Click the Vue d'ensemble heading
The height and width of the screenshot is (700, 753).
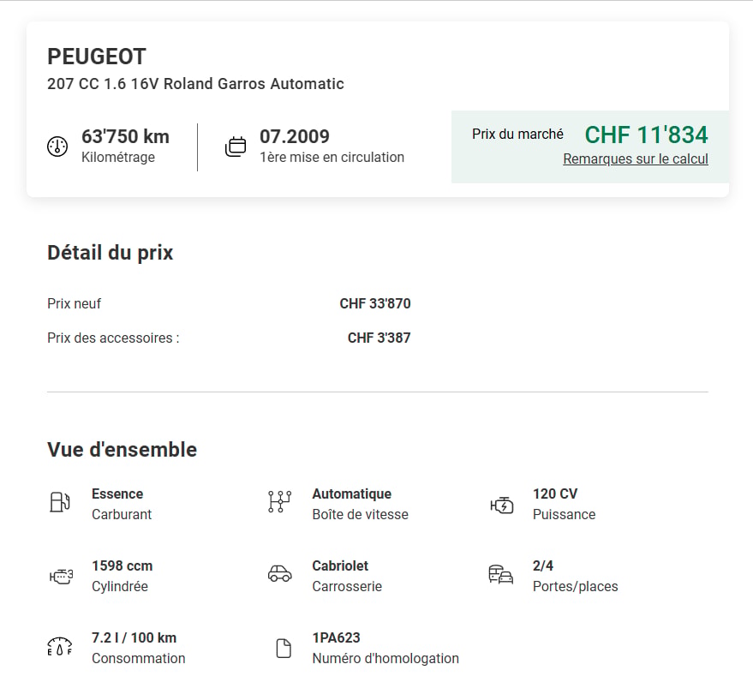pos(122,450)
